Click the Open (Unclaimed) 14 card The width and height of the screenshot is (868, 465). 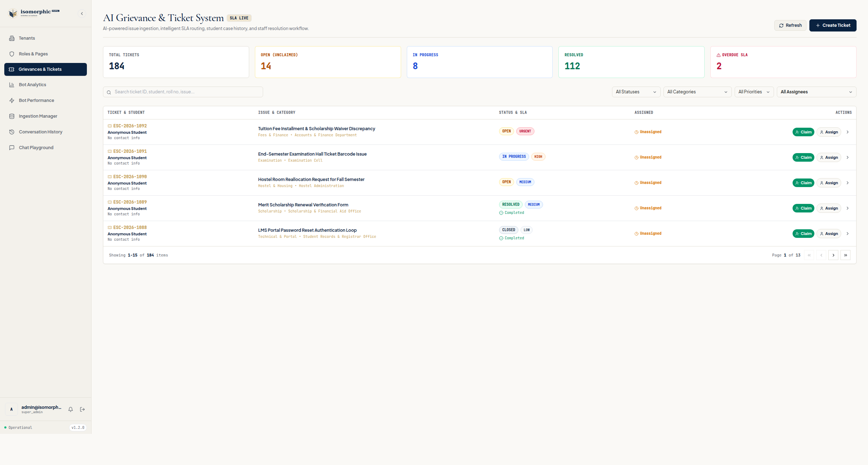328,62
